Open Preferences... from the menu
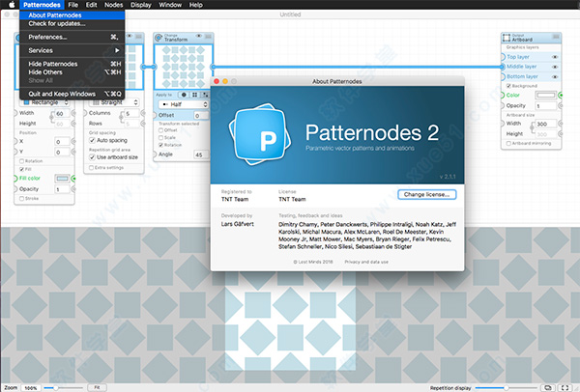The image size is (580, 392). 72,37
